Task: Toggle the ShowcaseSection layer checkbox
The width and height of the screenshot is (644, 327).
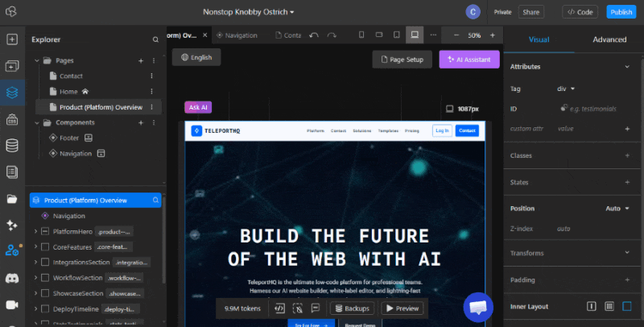Action: tap(45, 293)
